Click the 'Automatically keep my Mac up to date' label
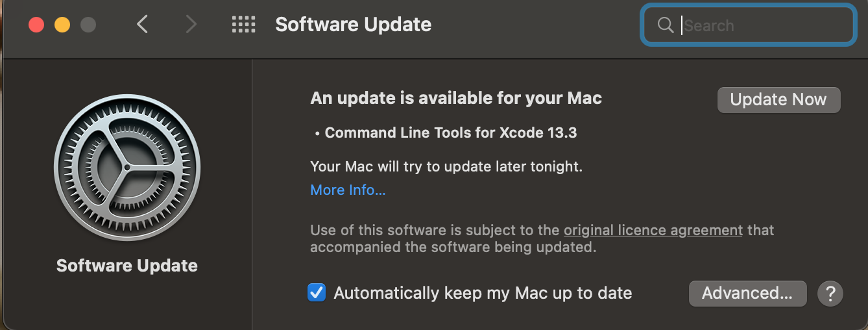Image resolution: width=868 pixels, height=330 pixels. (x=483, y=293)
